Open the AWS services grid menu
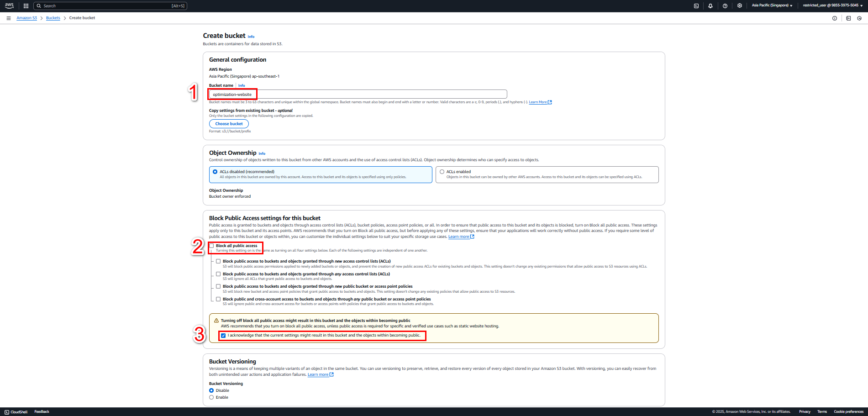868x416 pixels. (x=26, y=6)
